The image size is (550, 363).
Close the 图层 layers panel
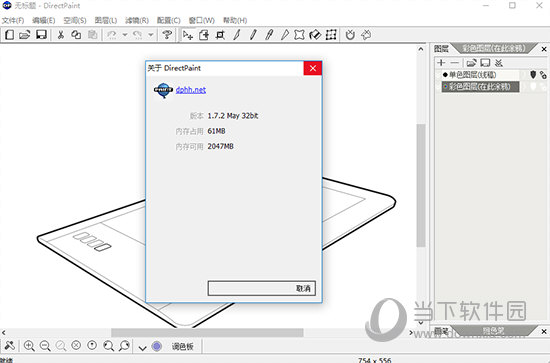tap(544, 49)
